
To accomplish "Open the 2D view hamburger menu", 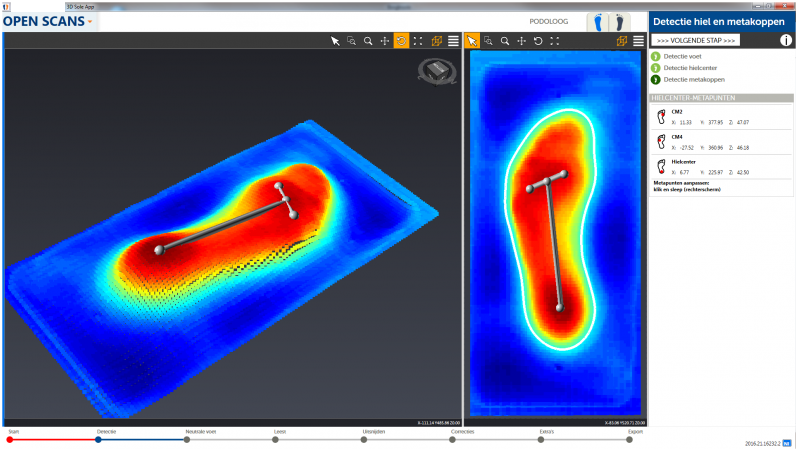I will pyautogui.click(x=638, y=41).
